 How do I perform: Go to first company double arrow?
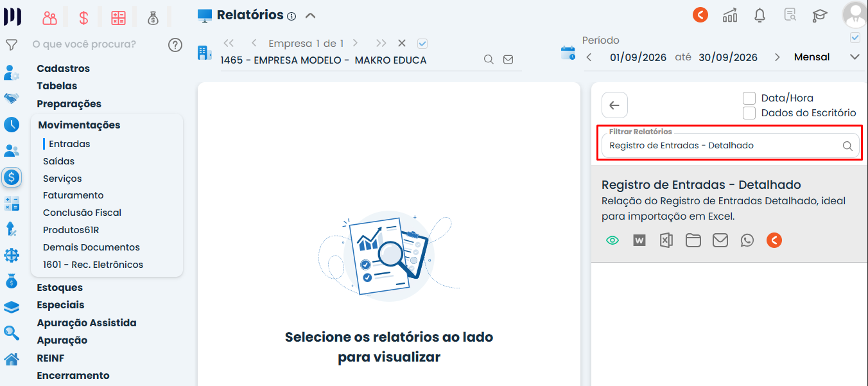[x=229, y=43]
